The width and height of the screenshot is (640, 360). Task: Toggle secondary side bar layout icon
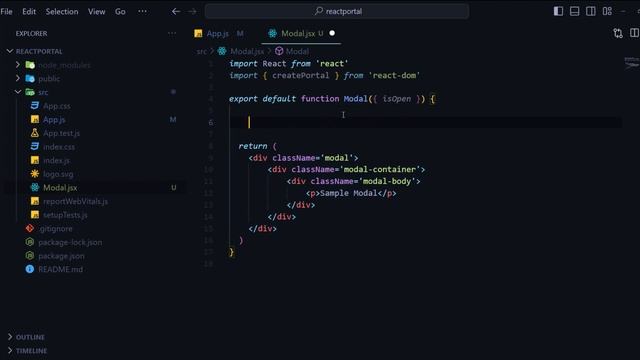[x=591, y=11]
